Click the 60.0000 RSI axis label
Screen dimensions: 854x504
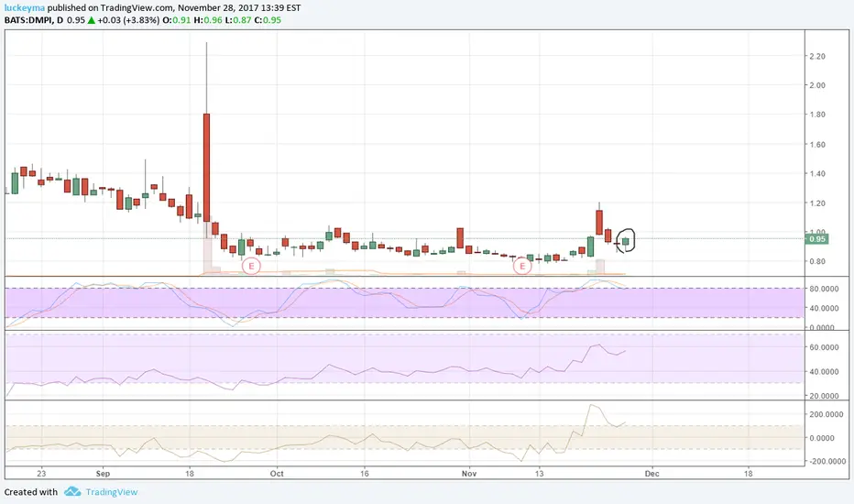point(824,347)
